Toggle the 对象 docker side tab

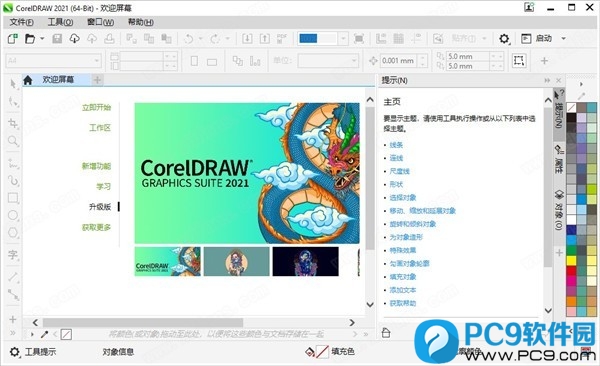pos(559,210)
